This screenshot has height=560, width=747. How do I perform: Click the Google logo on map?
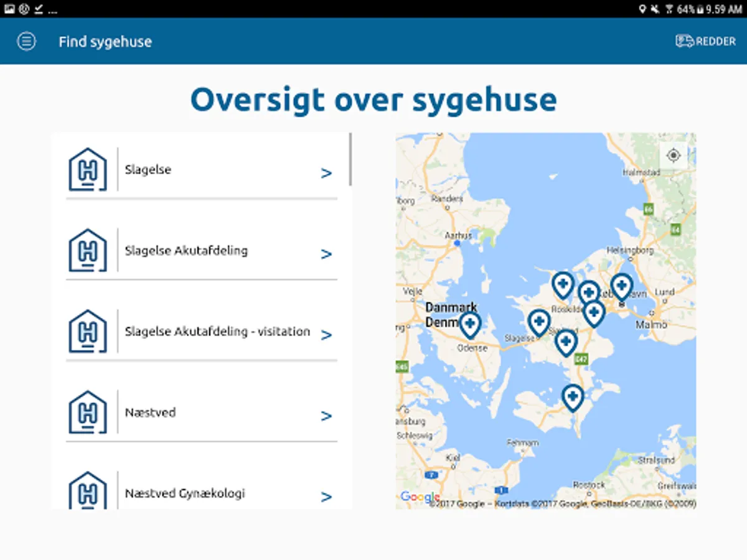pyautogui.click(x=420, y=497)
